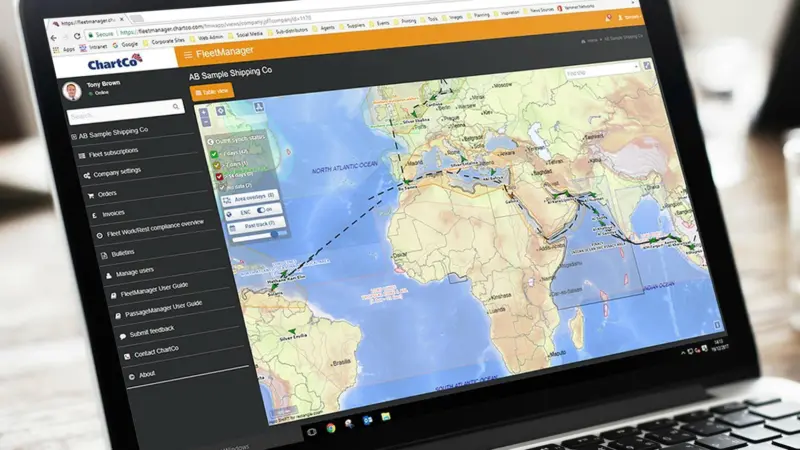Click the Company settings gears icon
Viewport: 800px width, 450px height.
pyautogui.click(x=87, y=176)
